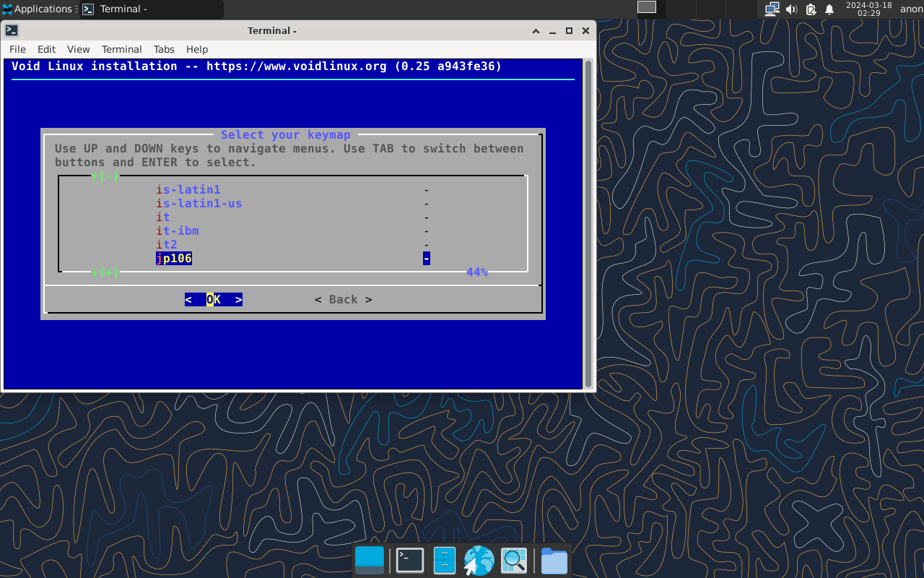Open the File Manager drawer icon in dock

click(445, 561)
